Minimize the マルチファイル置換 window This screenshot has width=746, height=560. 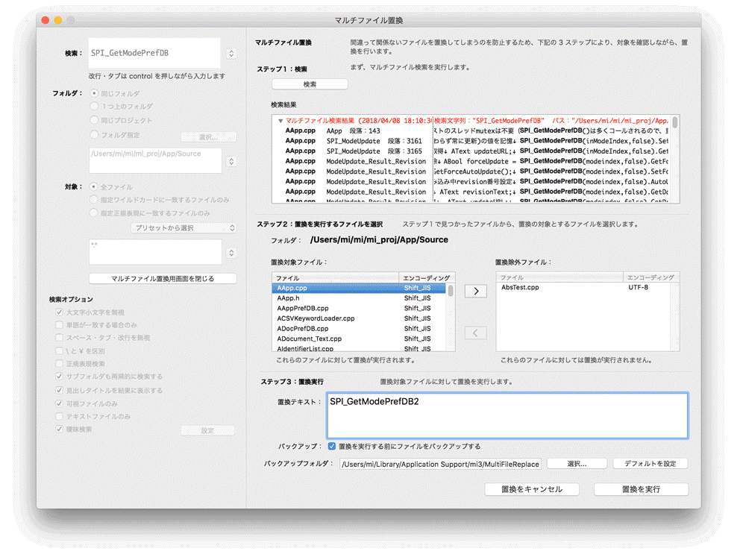(x=58, y=20)
